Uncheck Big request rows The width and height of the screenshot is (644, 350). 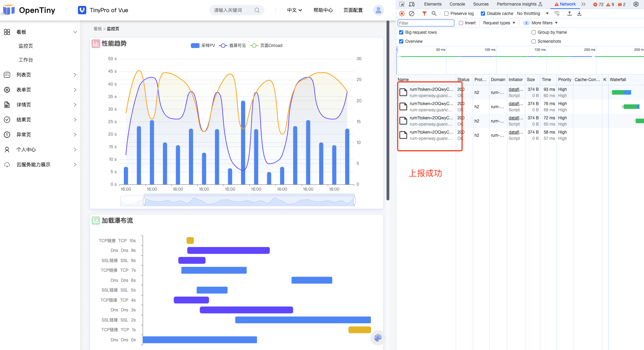pyautogui.click(x=401, y=32)
